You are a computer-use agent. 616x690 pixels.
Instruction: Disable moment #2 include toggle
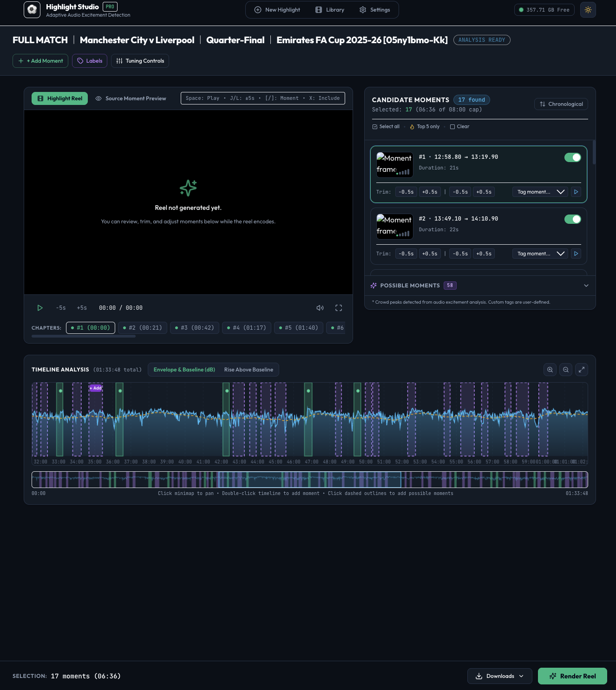(573, 219)
